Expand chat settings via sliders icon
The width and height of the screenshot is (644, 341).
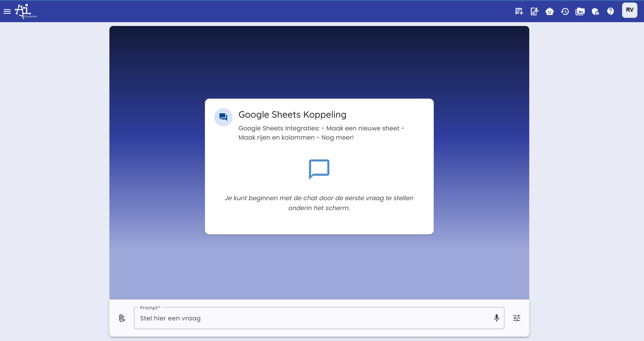517,318
